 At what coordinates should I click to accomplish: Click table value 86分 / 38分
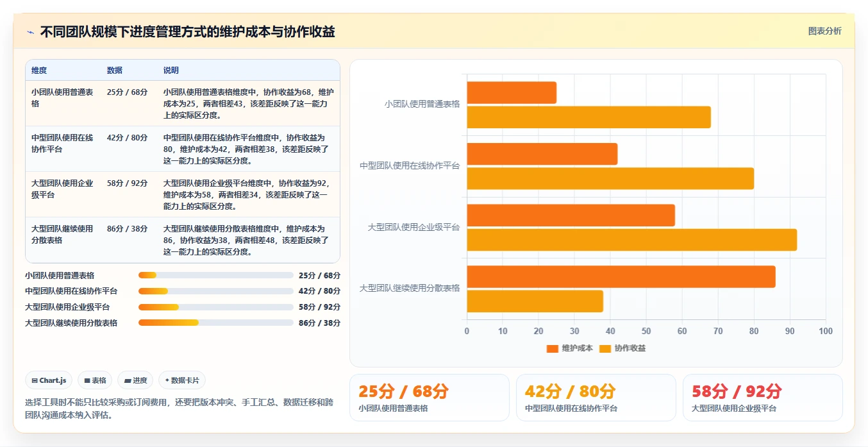click(128, 229)
